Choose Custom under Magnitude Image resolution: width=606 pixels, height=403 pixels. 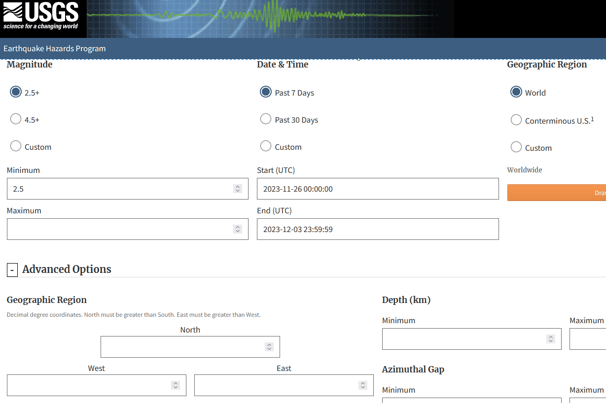point(15,146)
